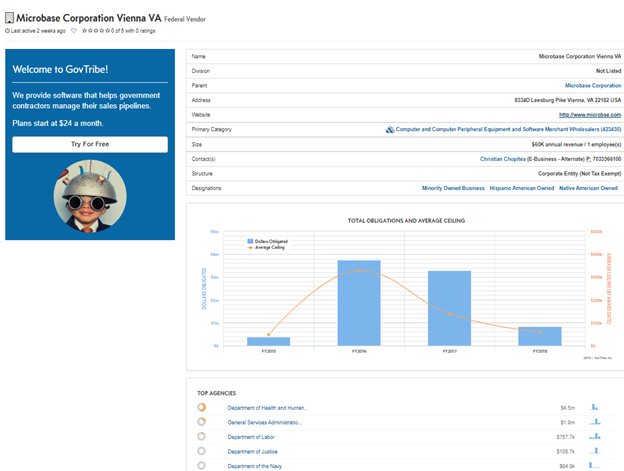
Task: Click Native American Owned designation
Action: (588, 188)
